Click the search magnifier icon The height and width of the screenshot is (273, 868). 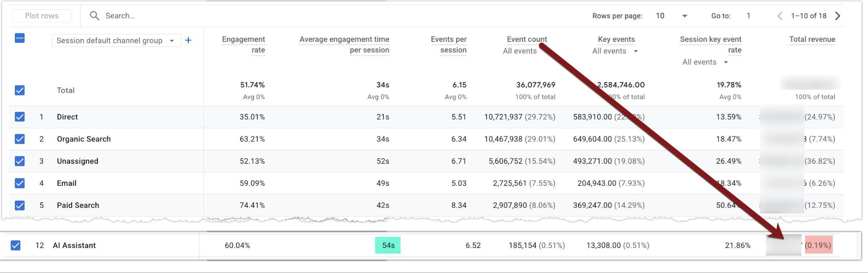click(x=94, y=16)
